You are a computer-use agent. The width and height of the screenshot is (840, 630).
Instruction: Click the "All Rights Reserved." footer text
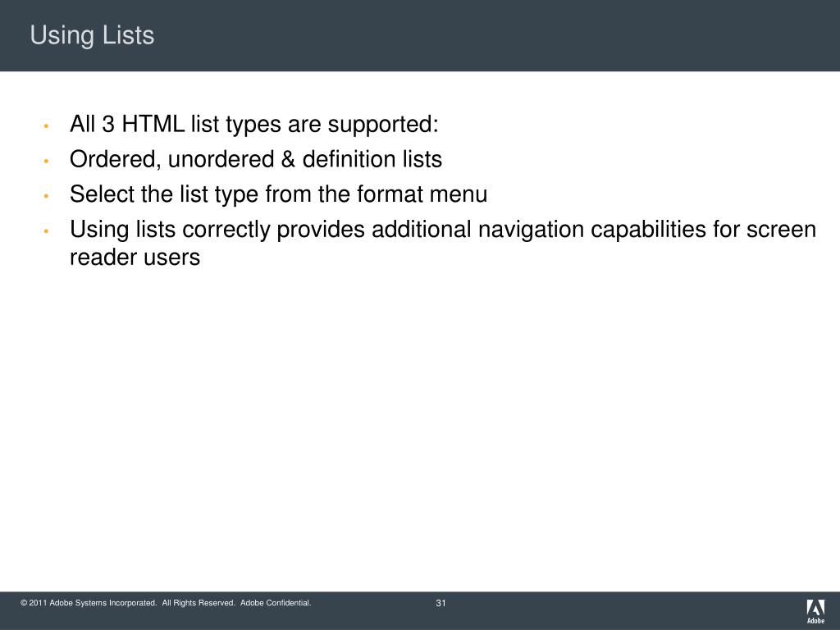coord(199,603)
